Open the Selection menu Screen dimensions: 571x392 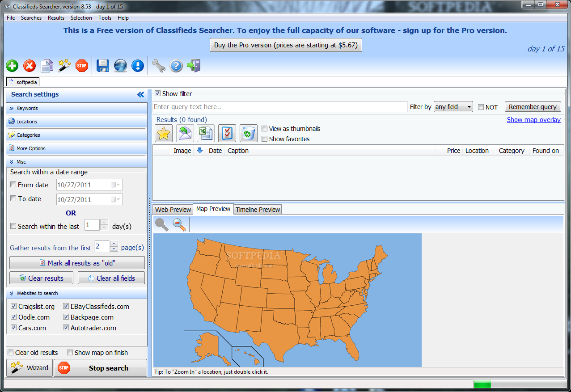pos(81,18)
